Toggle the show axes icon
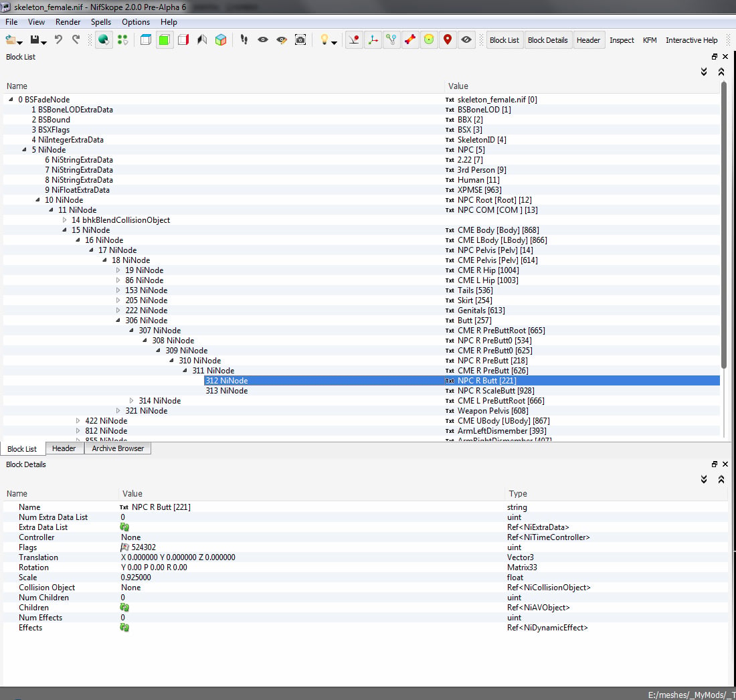 [x=373, y=40]
